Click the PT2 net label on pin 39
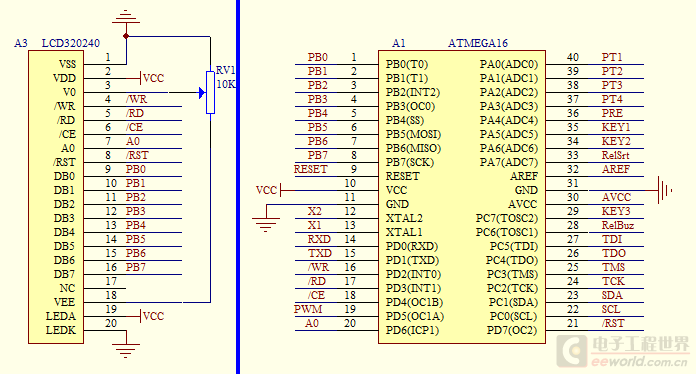The image size is (696, 374). click(x=612, y=71)
